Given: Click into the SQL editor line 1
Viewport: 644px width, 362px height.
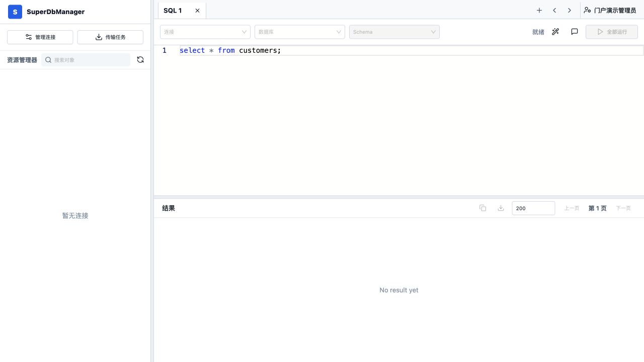Looking at the screenshot, I should point(411,50).
